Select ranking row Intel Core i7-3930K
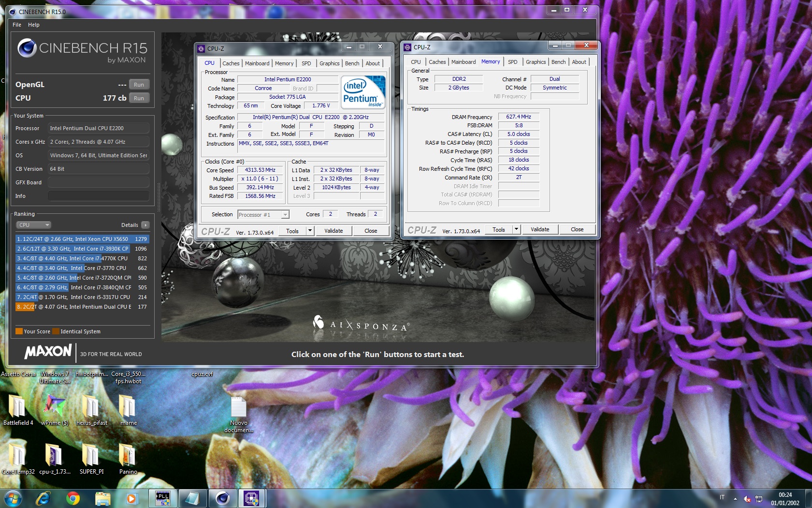This screenshot has height=508, width=812. coord(82,249)
